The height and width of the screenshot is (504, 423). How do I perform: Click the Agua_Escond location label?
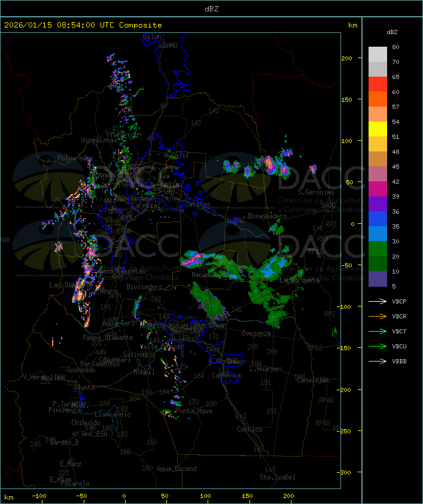(x=176, y=469)
